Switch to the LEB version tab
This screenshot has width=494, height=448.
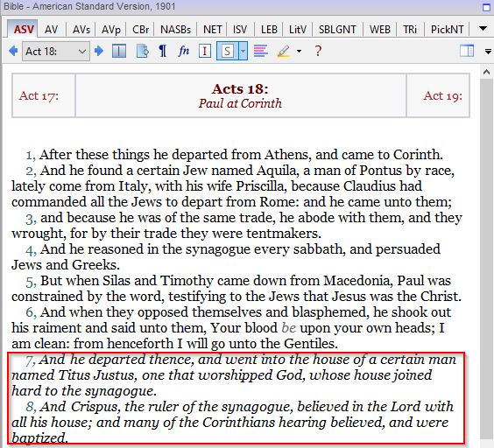(269, 29)
